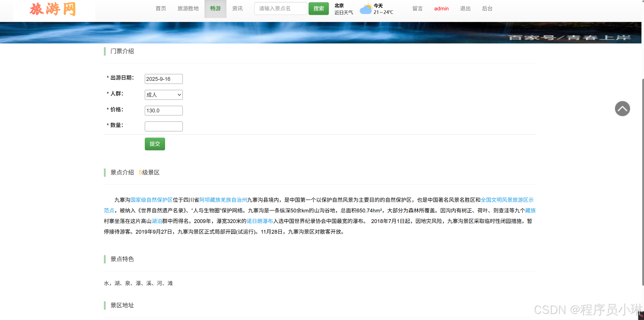
Task: Click the 诺日朗瀑布 link
Action: click(259, 221)
